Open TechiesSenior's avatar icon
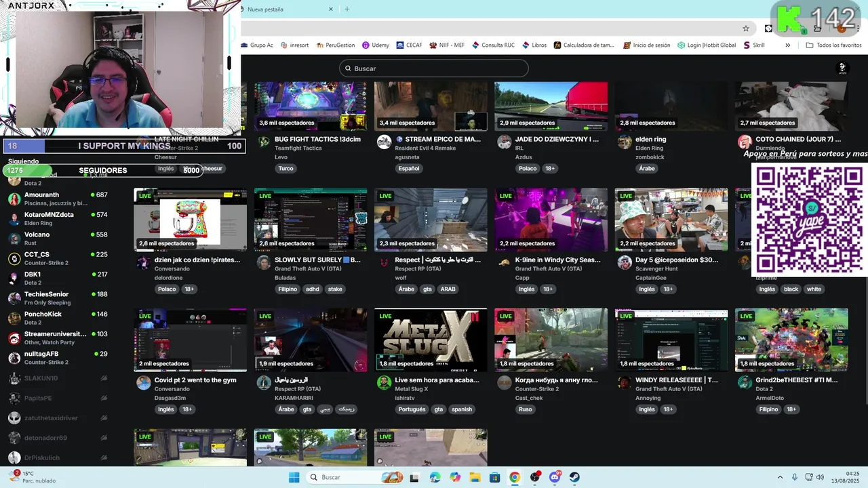 [14, 298]
